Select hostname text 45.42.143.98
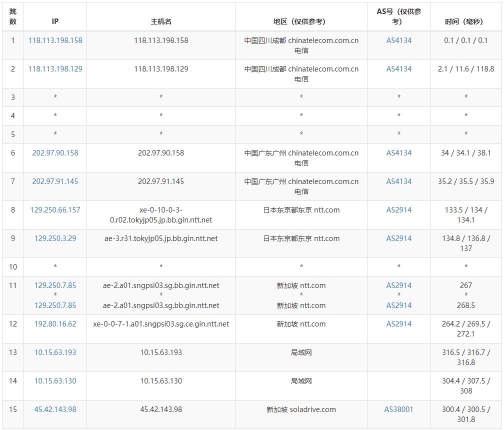 click(x=161, y=409)
